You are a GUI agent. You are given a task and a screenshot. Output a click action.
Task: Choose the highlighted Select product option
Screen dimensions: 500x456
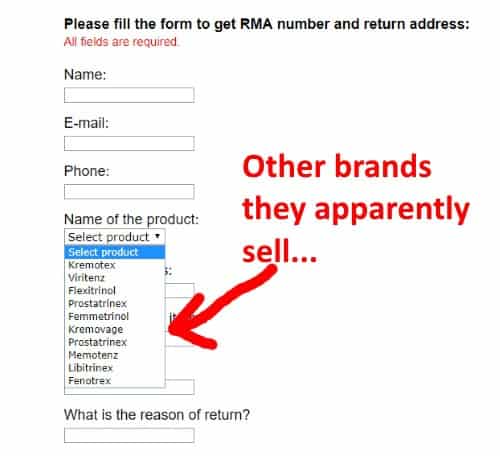(115, 252)
